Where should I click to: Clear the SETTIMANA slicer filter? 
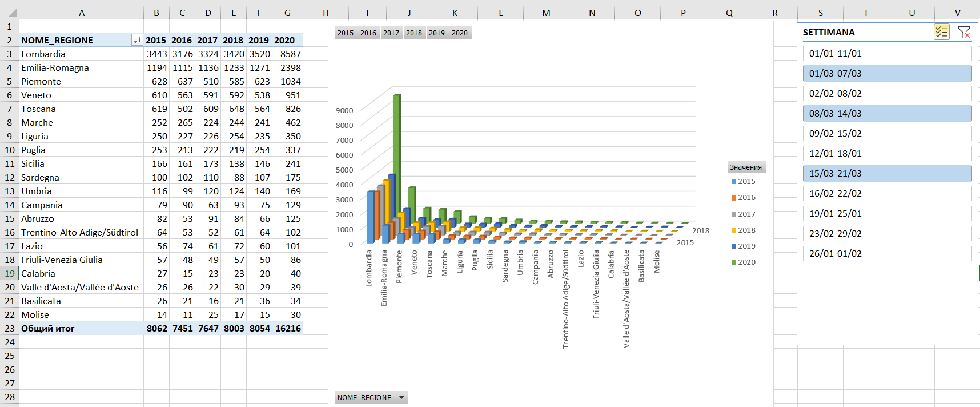964,32
